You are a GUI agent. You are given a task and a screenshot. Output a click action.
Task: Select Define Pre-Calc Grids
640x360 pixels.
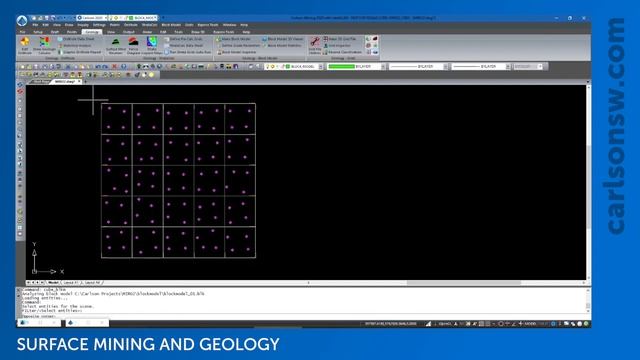click(x=184, y=39)
